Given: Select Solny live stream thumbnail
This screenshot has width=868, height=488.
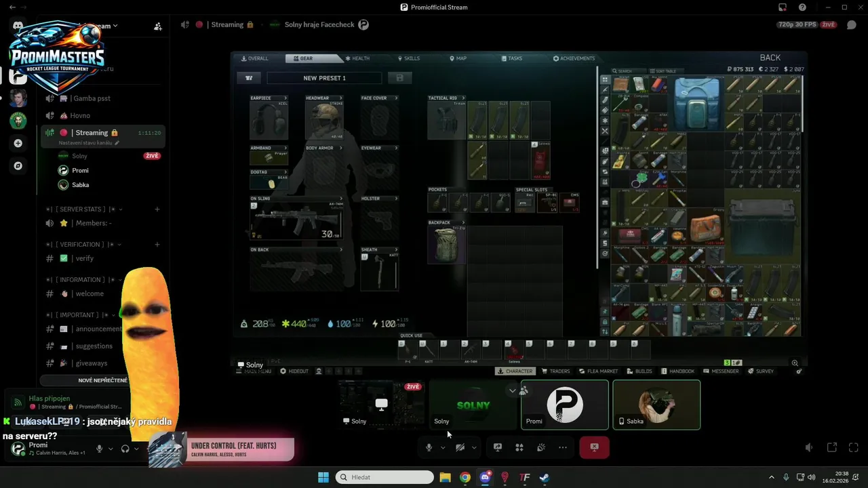Looking at the screenshot, I should (382, 405).
